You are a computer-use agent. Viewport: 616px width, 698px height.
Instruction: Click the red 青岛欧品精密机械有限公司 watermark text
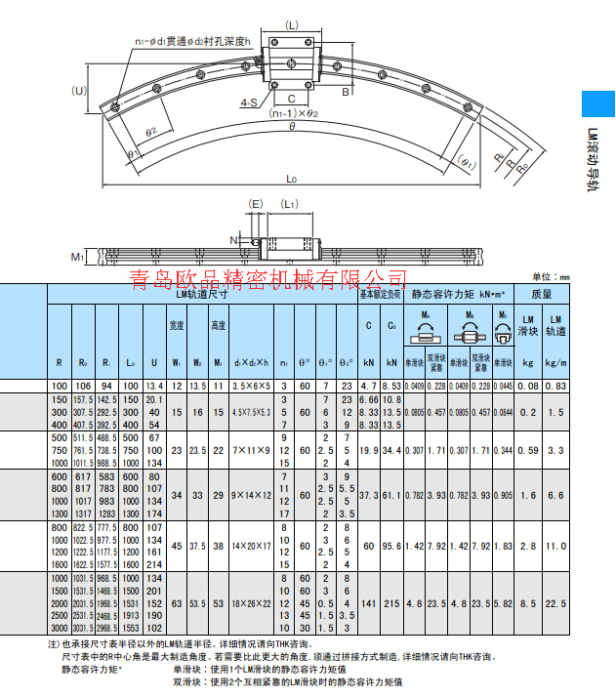(x=267, y=279)
